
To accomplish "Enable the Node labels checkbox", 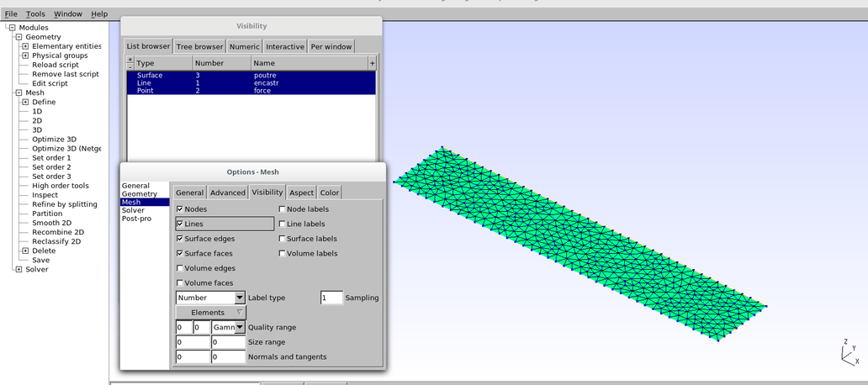I will point(282,209).
